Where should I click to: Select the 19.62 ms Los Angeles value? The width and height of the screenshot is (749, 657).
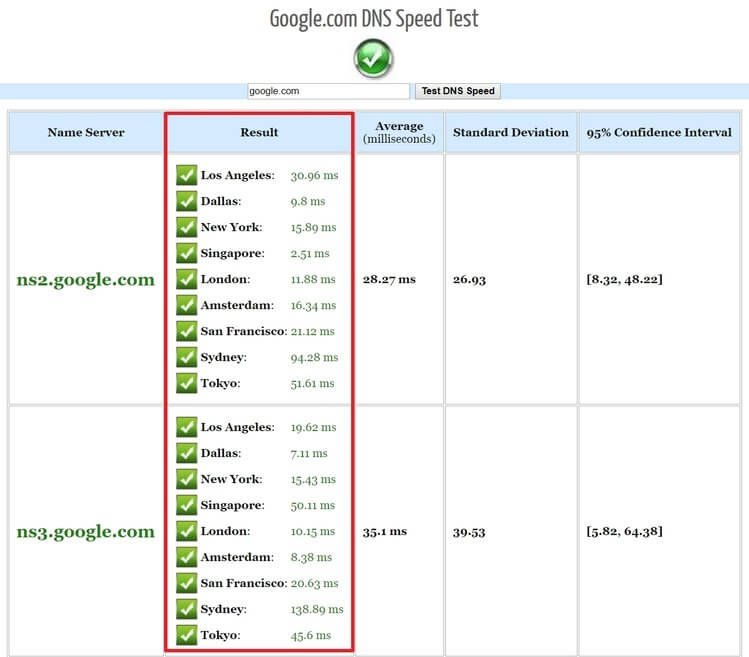point(313,427)
